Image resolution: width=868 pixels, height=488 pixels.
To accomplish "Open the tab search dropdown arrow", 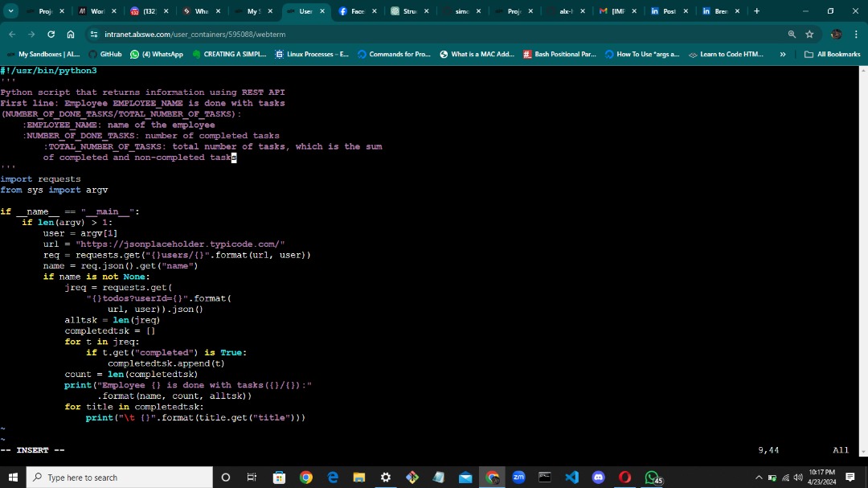I will click(10, 11).
